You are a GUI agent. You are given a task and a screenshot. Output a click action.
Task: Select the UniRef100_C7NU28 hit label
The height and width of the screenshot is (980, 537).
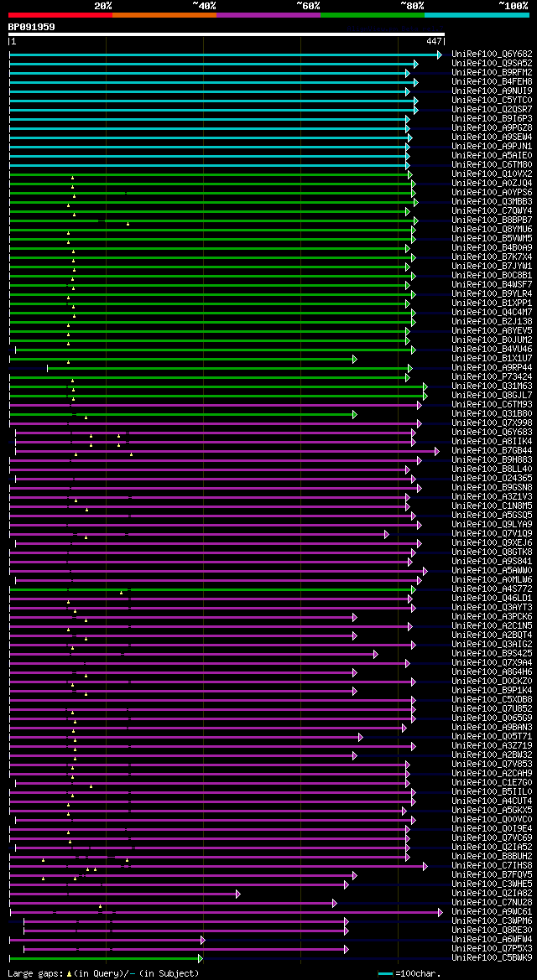(x=492, y=903)
